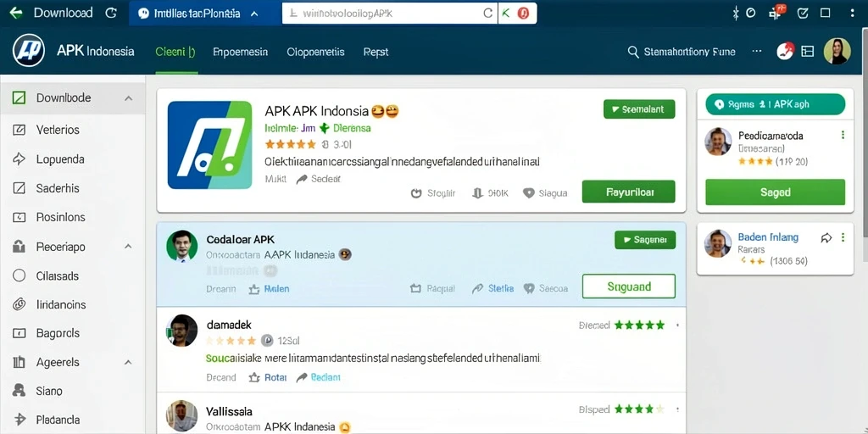Click the green Stemalant button

point(639,109)
